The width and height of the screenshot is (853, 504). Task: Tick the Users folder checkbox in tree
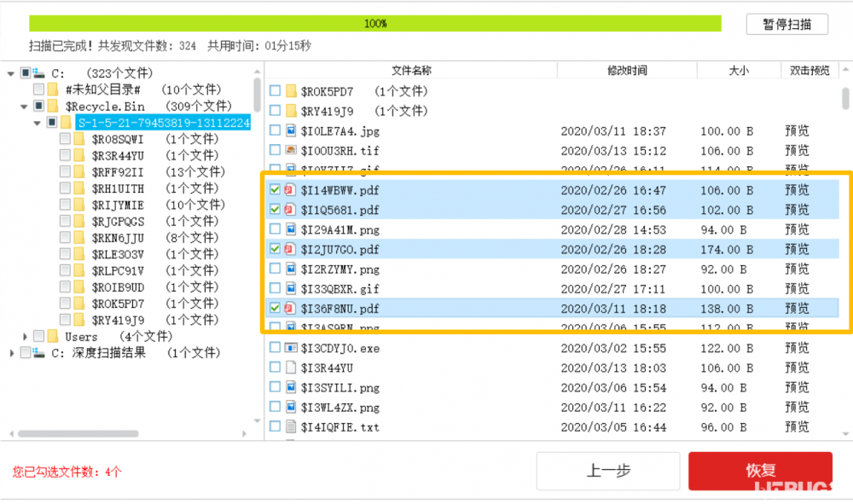tap(38, 337)
